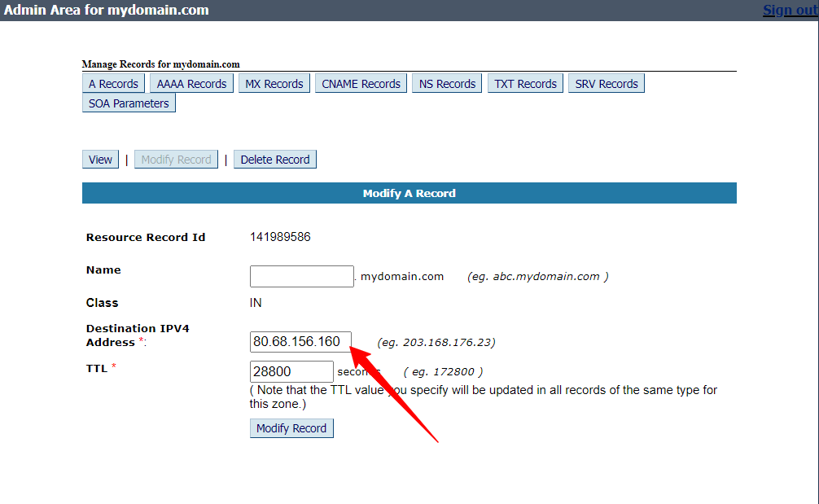Click the Manage Records for mydomain.com heading

[160, 64]
